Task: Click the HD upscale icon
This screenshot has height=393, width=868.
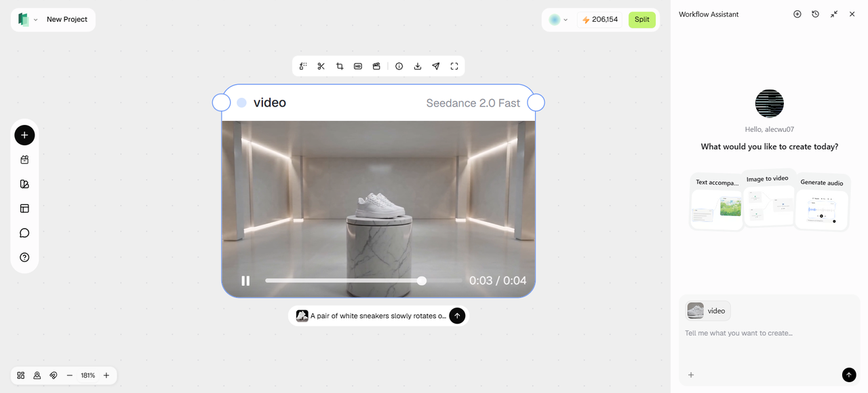Action: coord(358,66)
